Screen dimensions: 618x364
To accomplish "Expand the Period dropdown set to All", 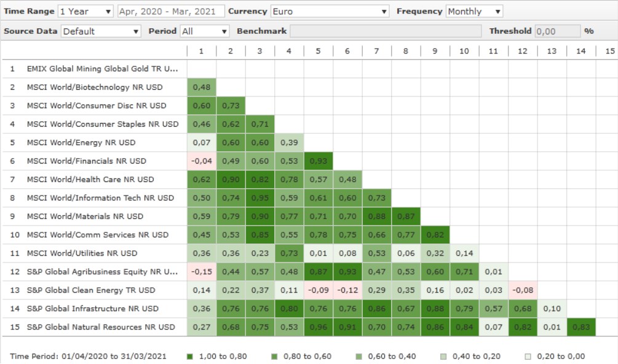I will click(x=204, y=31).
